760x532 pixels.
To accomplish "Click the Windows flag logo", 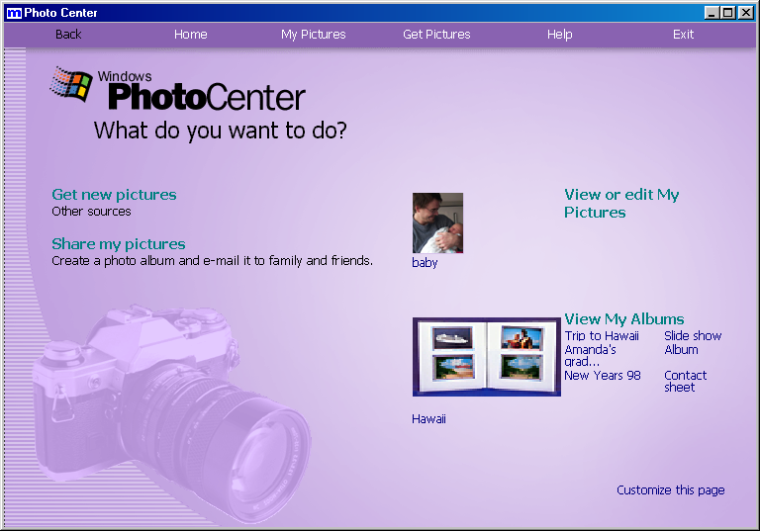I will click(x=71, y=84).
